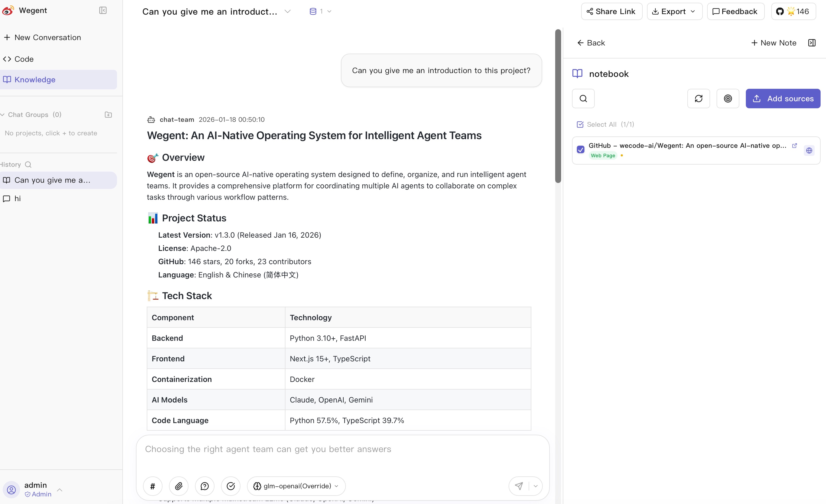Toggle the circled checkmark option in input bar
The image size is (826, 504).
231,486
